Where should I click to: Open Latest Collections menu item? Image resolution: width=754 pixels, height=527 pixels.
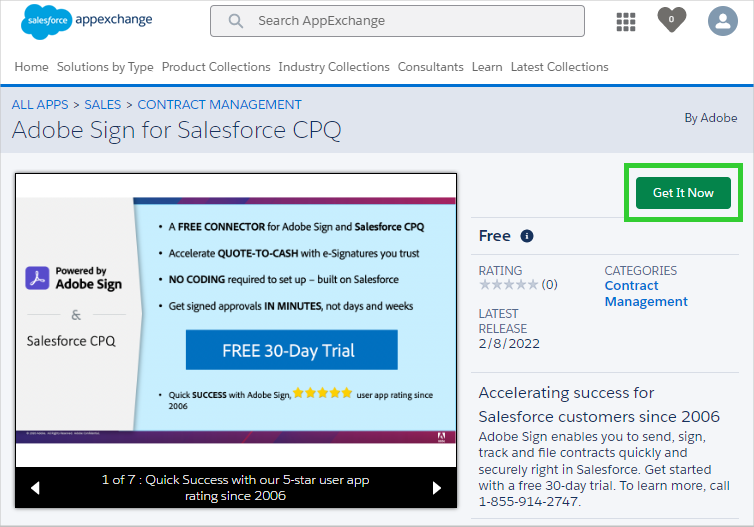point(559,67)
